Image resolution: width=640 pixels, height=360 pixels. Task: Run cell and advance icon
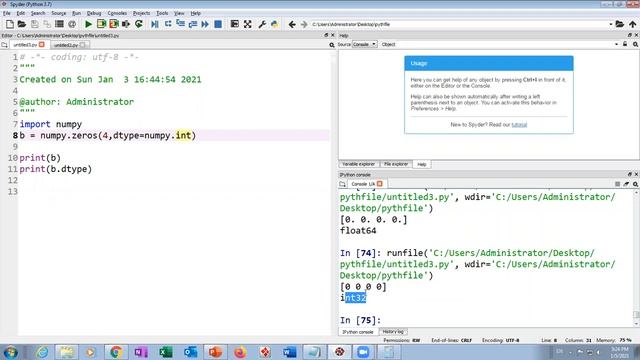113,24
